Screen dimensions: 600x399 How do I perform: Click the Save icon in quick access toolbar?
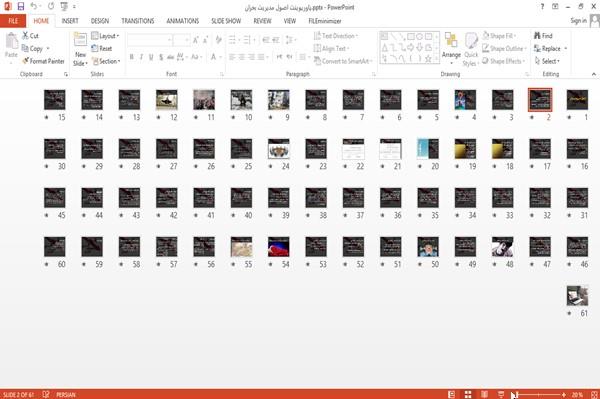[21, 7]
